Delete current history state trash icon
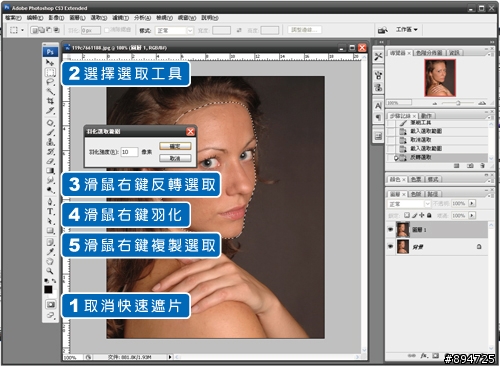The image size is (500, 367). (482, 166)
